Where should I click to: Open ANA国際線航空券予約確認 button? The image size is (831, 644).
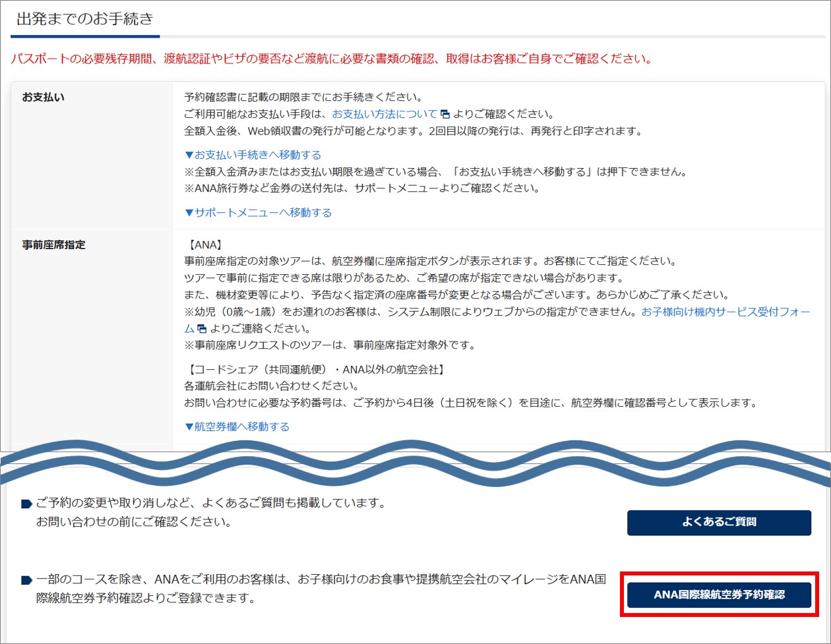719,595
